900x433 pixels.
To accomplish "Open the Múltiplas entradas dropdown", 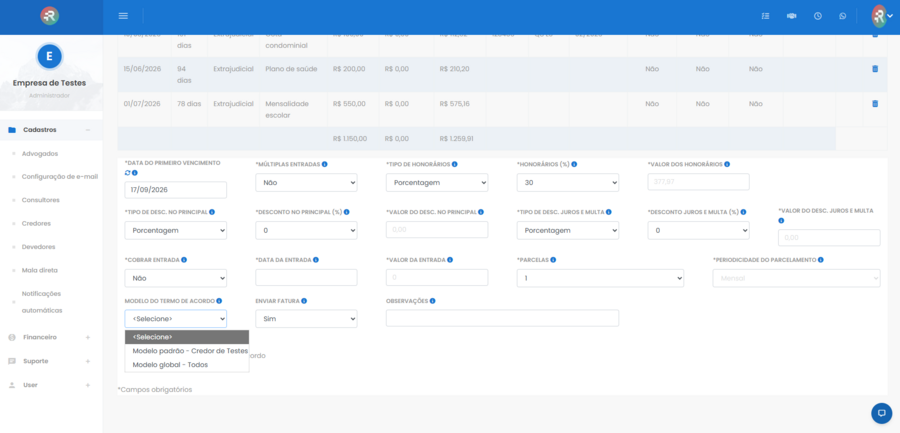I will 306,183.
